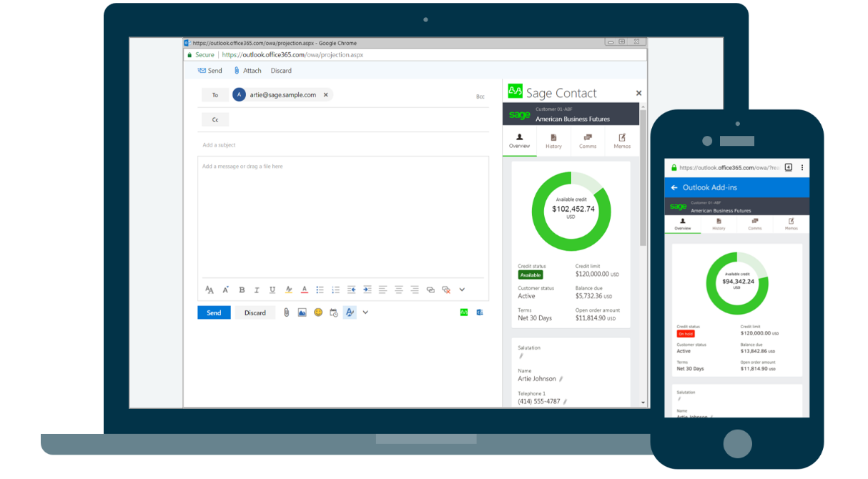Viewport: 868px width, 479px height.
Task: Tap the $94,342.24 credit value on phone
Action: pyautogui.click(x=737, y=282)
